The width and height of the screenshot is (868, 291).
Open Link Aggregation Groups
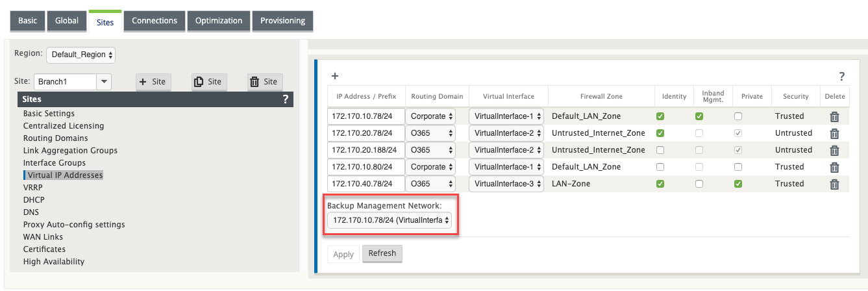(70, 151)
